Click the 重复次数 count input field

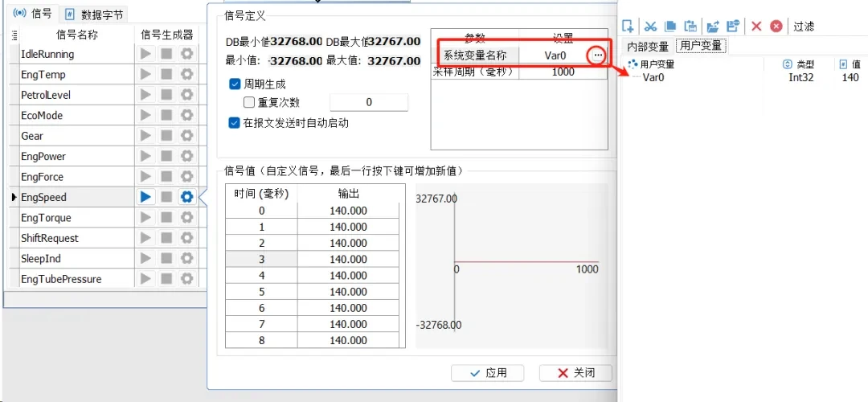[369, 102]
